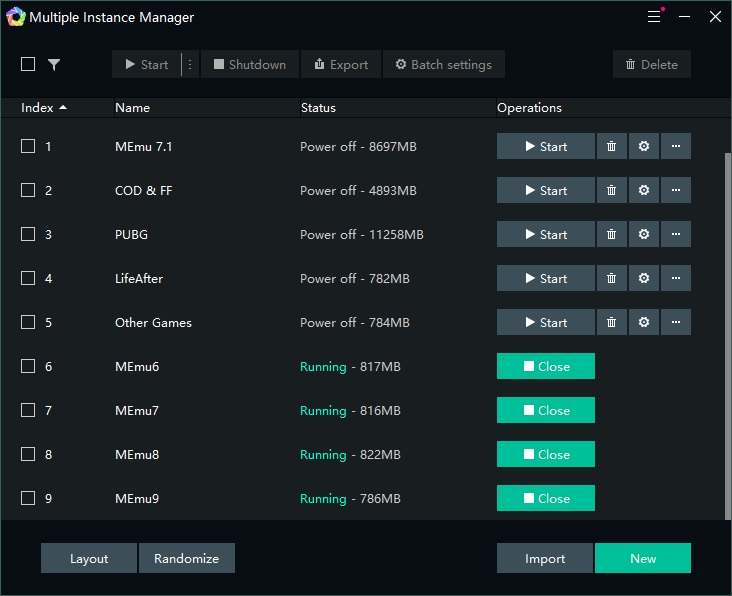
Task: Open Start button's extra options dropdown
Action: [x=190, y=64]
